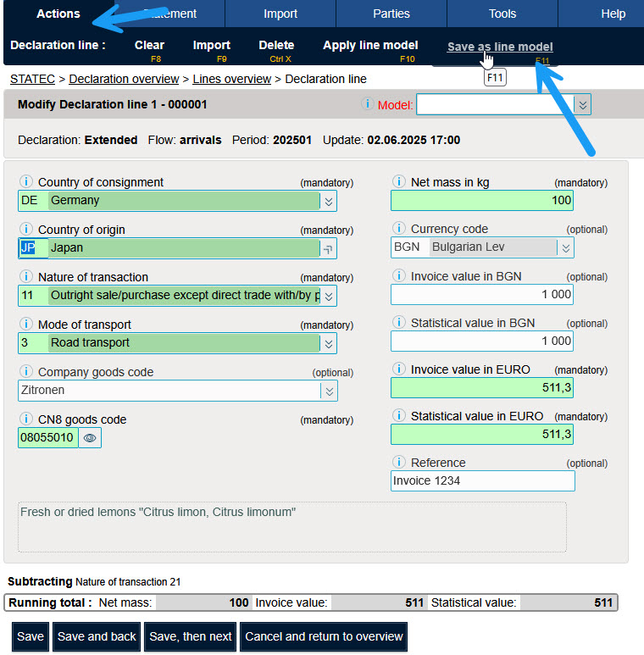Screen dimensions: 644x655
Task: Click info icon beside Country of origin
Action: pyautogui.click(x=25, y=230)
